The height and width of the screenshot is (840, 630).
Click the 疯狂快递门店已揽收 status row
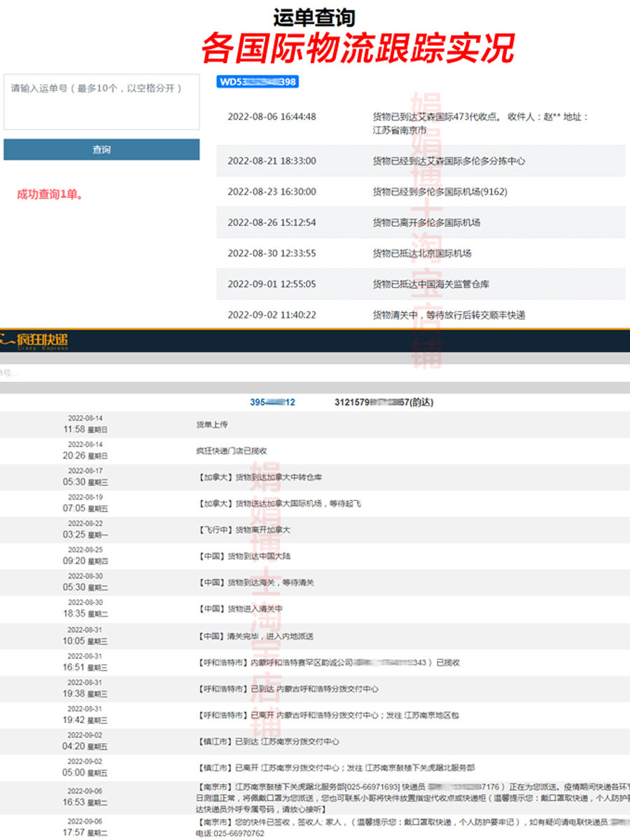(231, 451)
